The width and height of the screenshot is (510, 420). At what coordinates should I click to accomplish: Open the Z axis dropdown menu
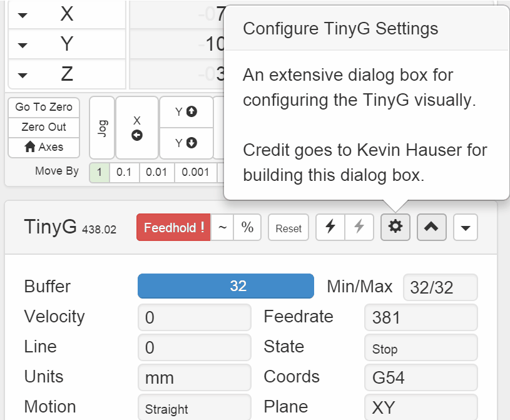[23, 75]
